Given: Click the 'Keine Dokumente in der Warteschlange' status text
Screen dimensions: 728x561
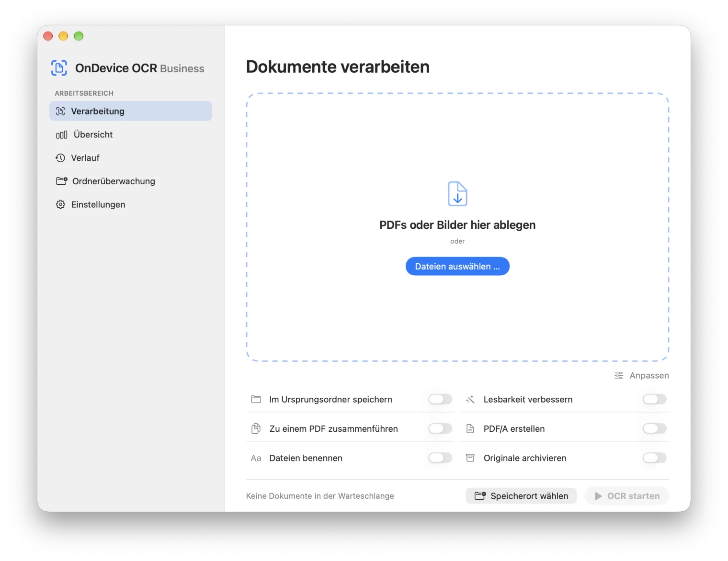Looking at the screenshot, I should pyautogui.click(x=320, y=496).
